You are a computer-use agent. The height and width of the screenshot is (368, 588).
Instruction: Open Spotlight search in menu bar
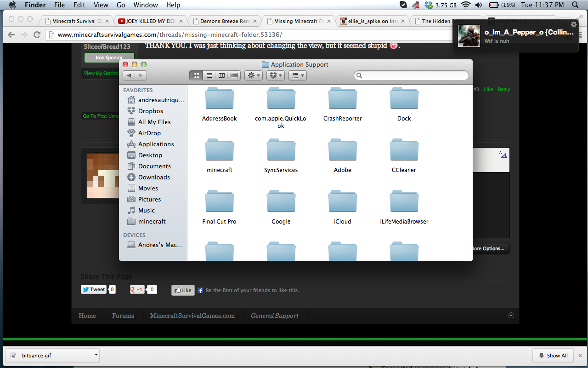tap(576, 5)
